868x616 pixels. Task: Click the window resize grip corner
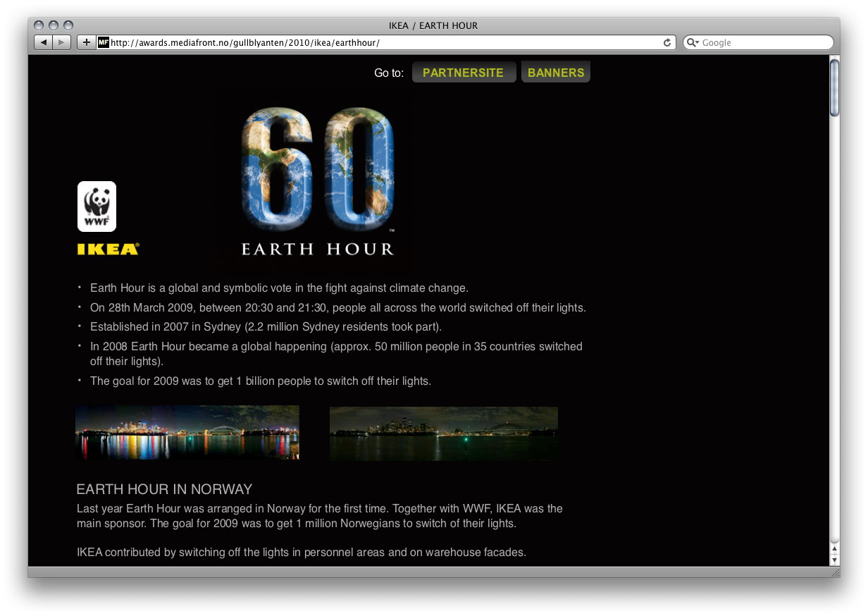pos(835,572)
